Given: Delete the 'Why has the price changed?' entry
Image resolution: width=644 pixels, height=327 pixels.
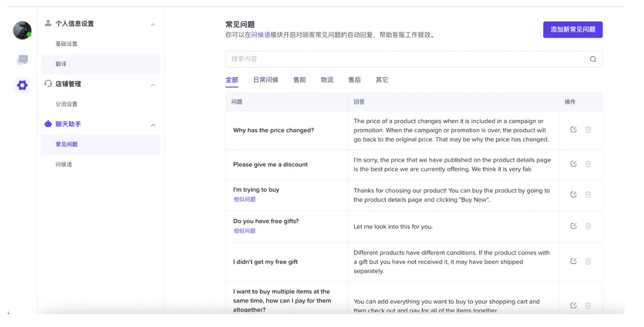Looking at the screenshot, I should coord(588,129).
